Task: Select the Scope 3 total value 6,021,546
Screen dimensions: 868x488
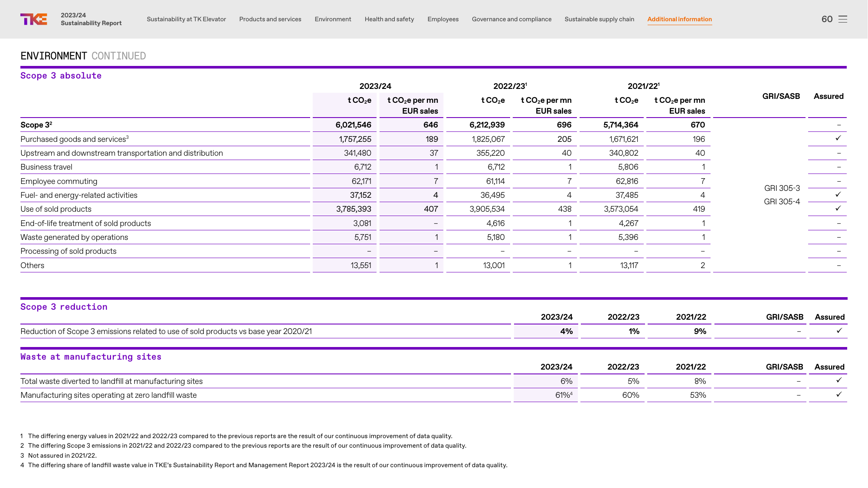Action: pos(353,125)
